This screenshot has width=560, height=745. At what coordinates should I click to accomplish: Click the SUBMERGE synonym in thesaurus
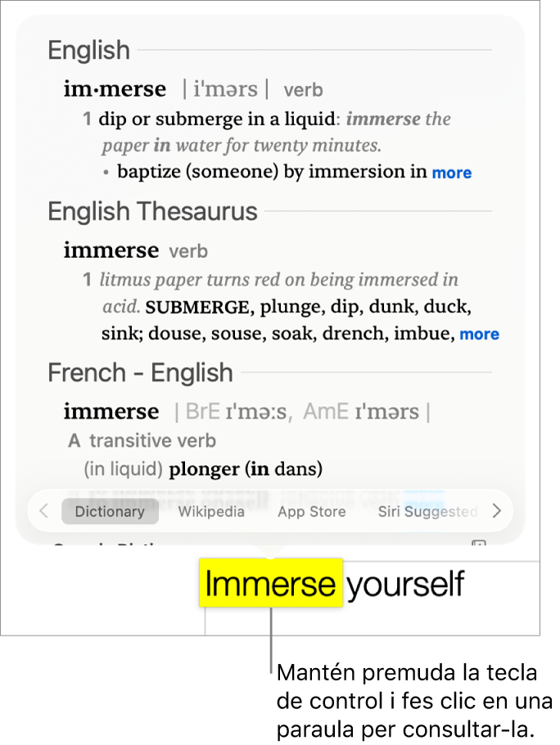[x=197, y=308]
